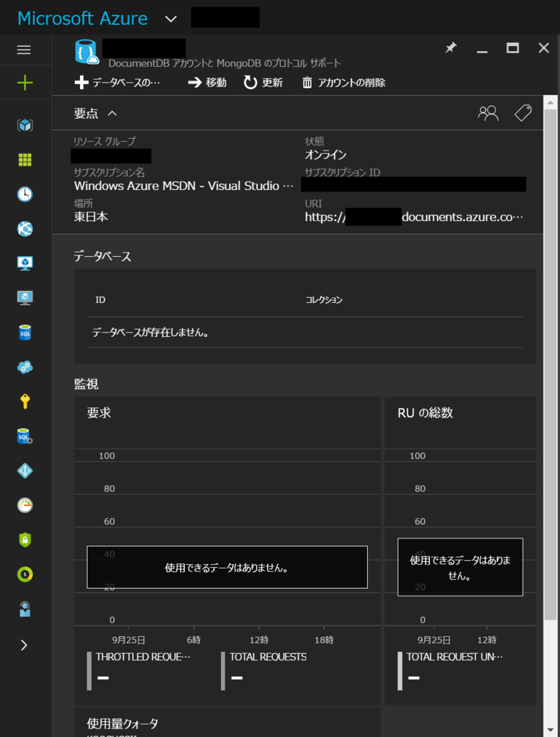
Task: Collapse the 要点 essentials section
Action: pyautogui.click(x=96, y=113)
